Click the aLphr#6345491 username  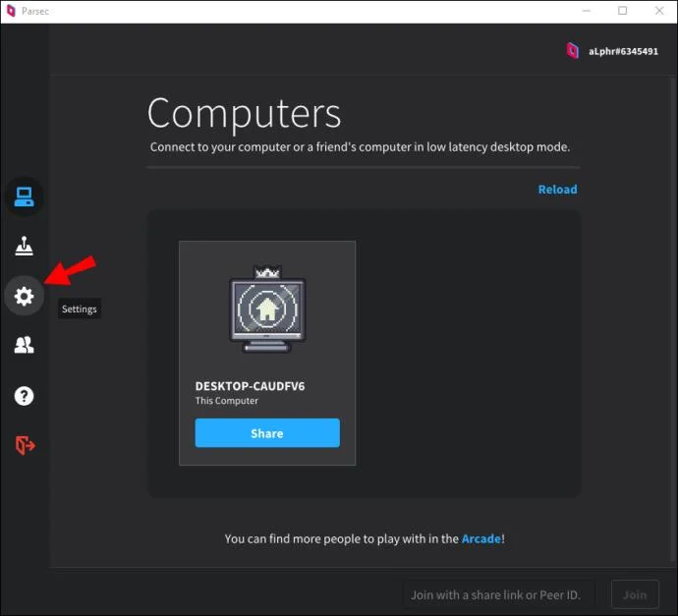tap(623, 51)
